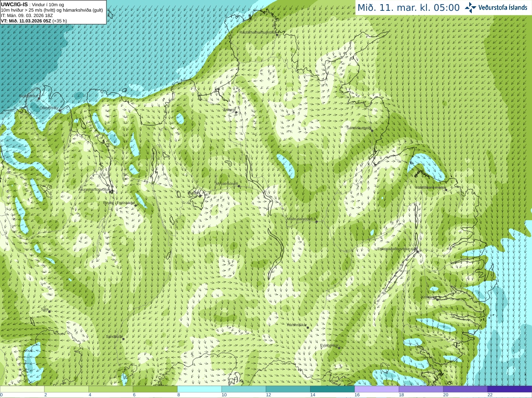Click the 2–4 m/s legend color

coord(66,389)
